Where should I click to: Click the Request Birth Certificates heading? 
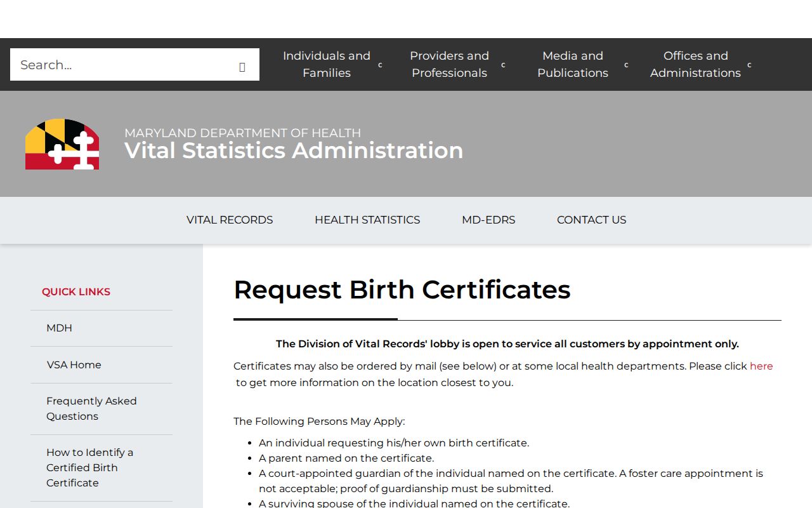(402, 290)
